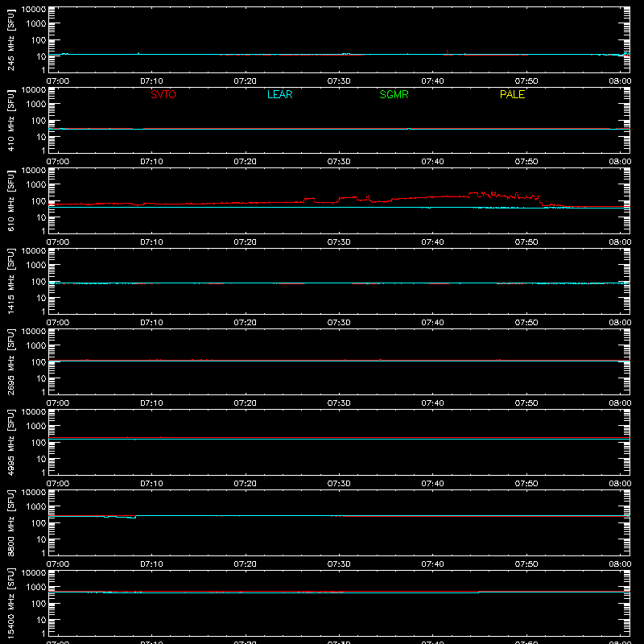Select the '8800 MHz [SFU]' axis title
Image resolution: width=644 pixels, height=644 pixels.
point(10,522)
